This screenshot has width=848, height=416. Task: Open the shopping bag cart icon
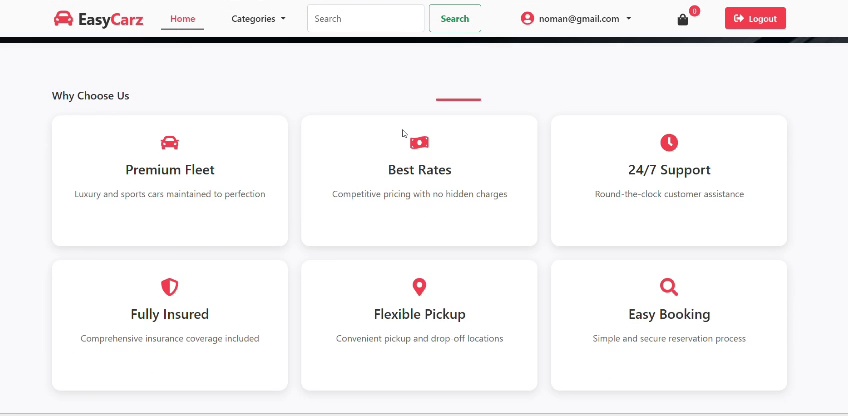point(683,20)
